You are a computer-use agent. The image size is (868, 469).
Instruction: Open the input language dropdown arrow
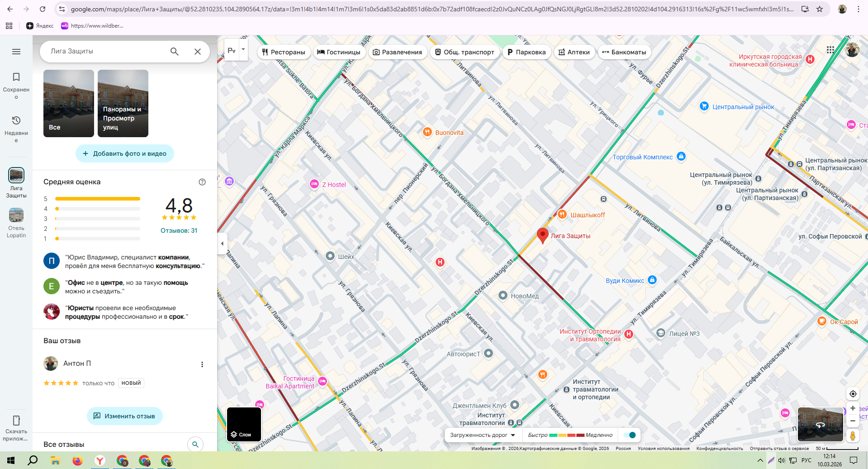pos(243,49)
